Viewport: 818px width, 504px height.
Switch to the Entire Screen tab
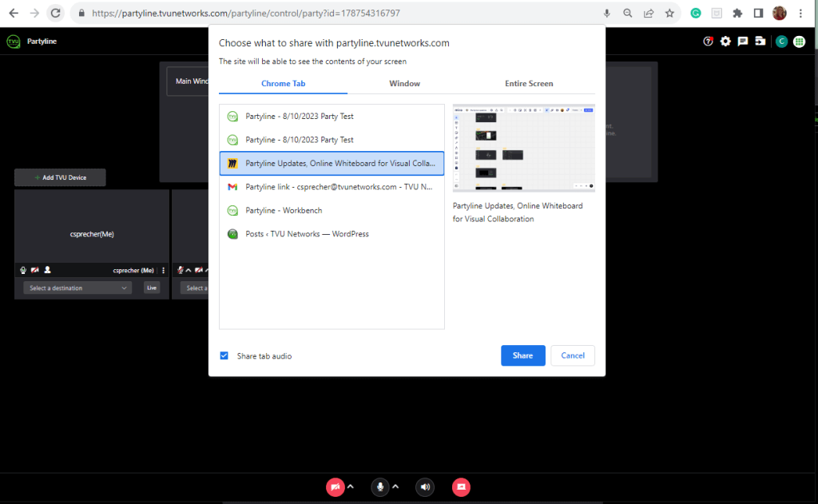[x=529, y=84]
